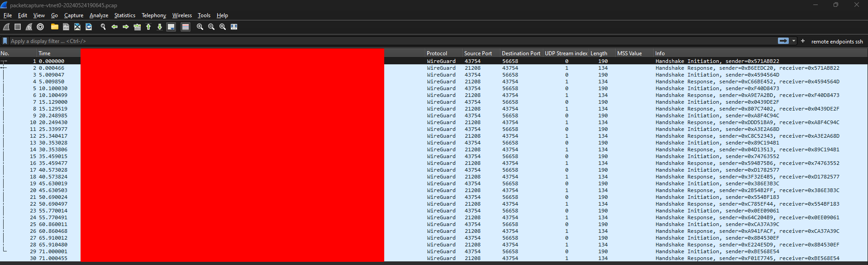The image size is (868, 265).
Task: Open the Telephony menu
Action: 154,15
